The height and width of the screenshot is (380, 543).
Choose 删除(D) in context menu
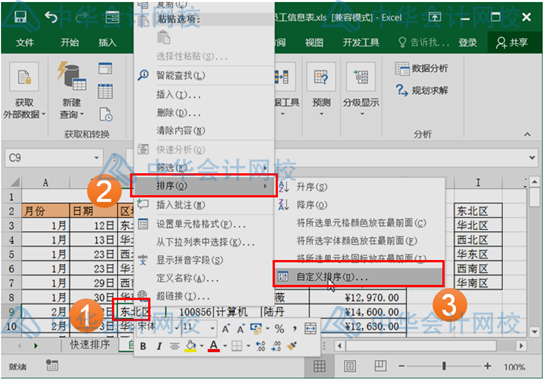coord(204,113)
